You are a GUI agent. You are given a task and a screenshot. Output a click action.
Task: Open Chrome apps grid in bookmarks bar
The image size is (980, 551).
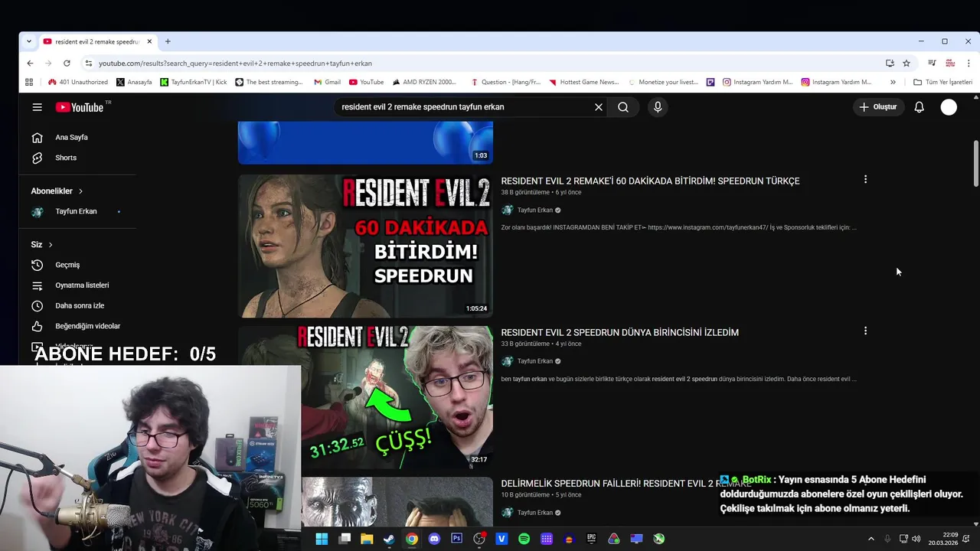point(29,82)
